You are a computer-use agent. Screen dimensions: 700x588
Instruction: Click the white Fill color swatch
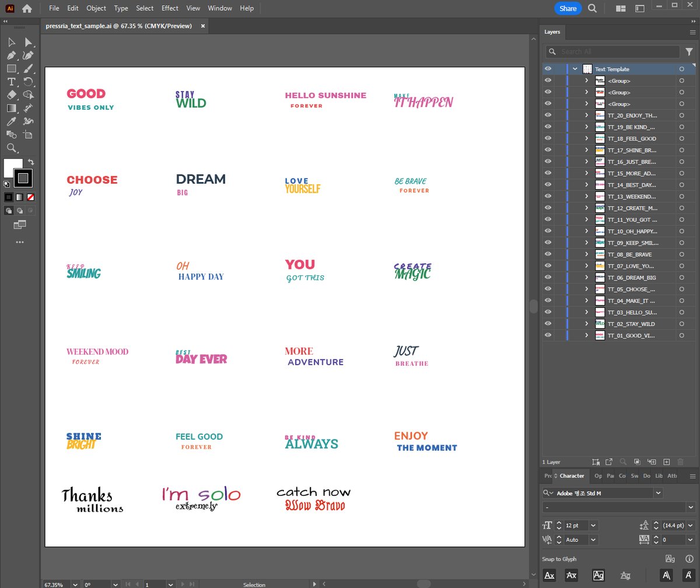[x=13, y=168]
